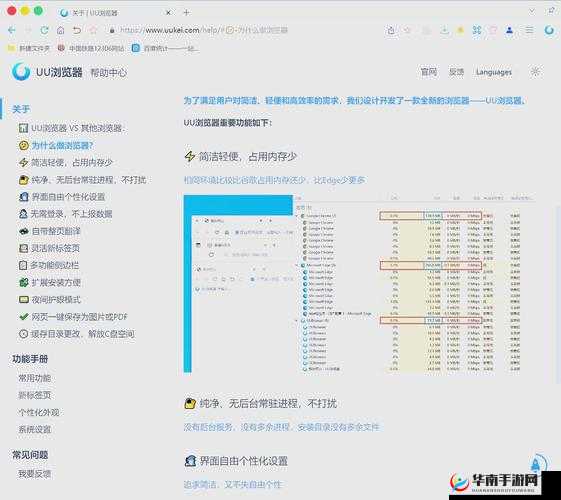
Task: Open 界面自由个性化设置 sidebar item
Action: [x=62, y=197]
